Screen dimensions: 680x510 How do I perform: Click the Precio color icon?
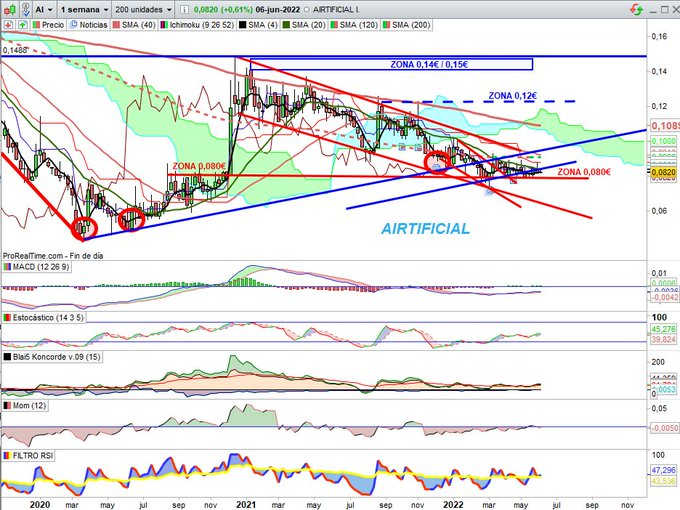pyautogui.click(x=36, y=25)
